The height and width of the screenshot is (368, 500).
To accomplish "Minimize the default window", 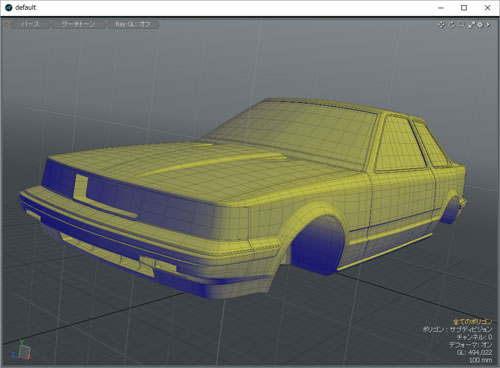I will (441, 8).
